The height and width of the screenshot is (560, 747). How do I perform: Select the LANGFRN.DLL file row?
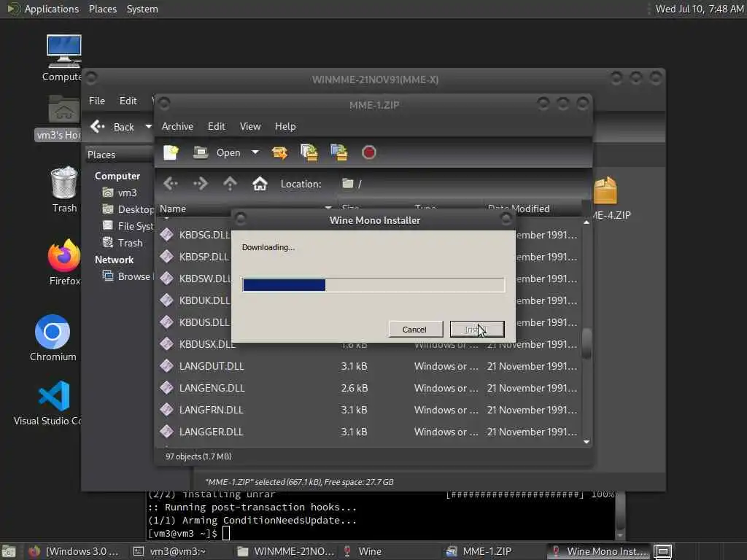click(x=368, y=410)
